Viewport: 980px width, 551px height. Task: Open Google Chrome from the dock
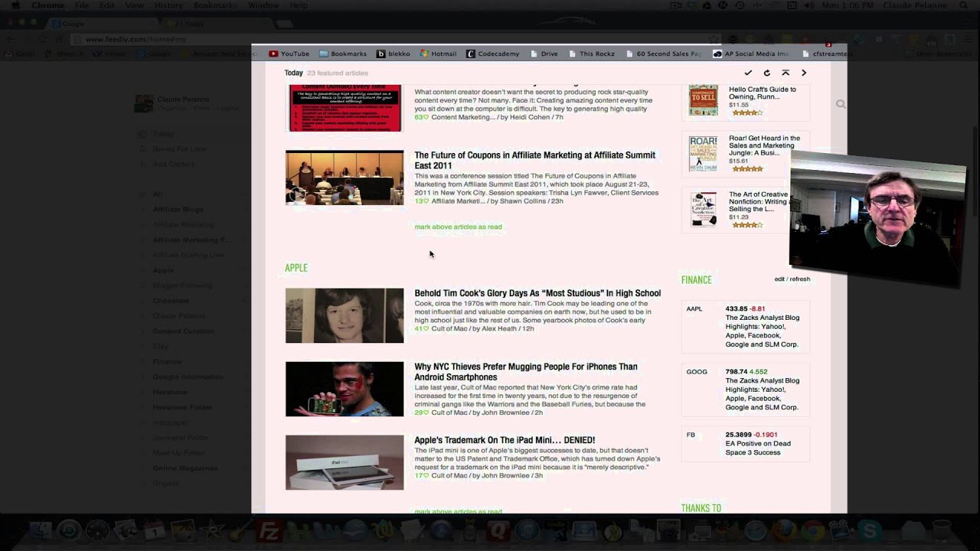click(812, 530)
